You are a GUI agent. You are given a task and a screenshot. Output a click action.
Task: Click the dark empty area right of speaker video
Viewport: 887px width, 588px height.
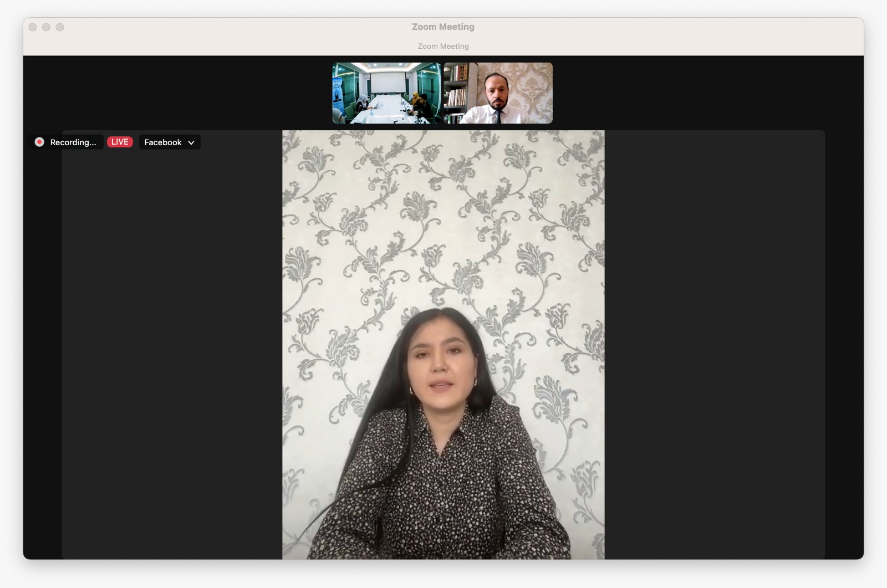pos(714,344)
